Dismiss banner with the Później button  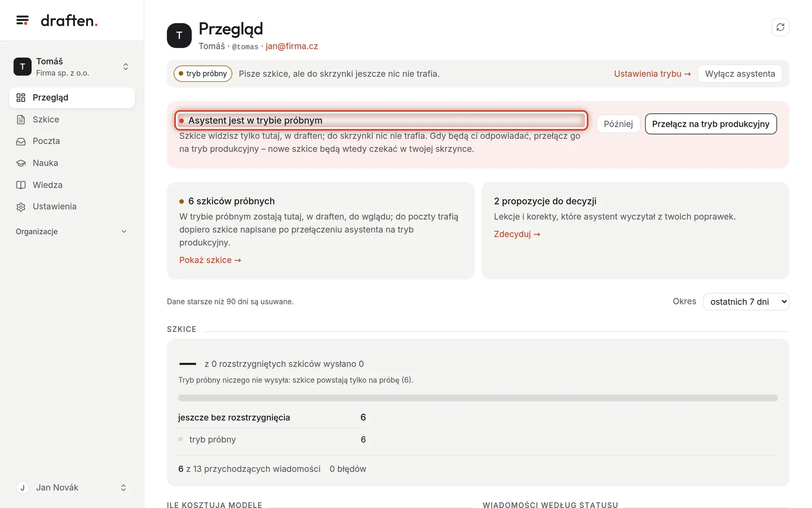point(618,124)
